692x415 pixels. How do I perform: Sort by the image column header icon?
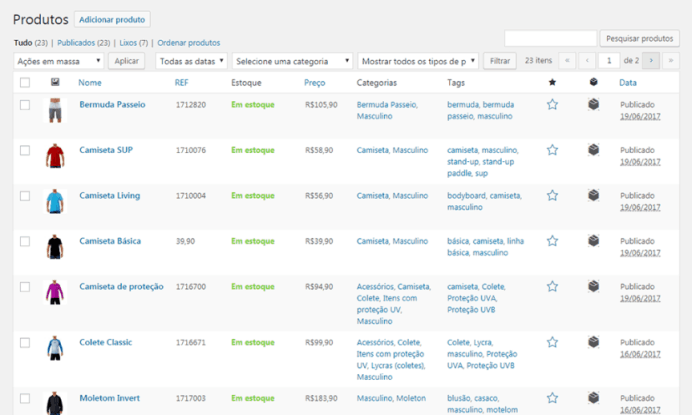click(x=55, y=82)
